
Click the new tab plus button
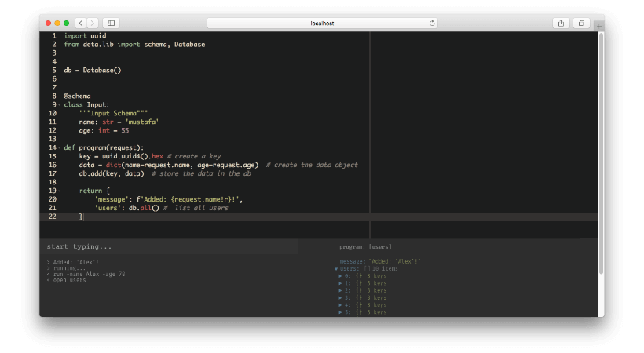(x=599, y=27)
